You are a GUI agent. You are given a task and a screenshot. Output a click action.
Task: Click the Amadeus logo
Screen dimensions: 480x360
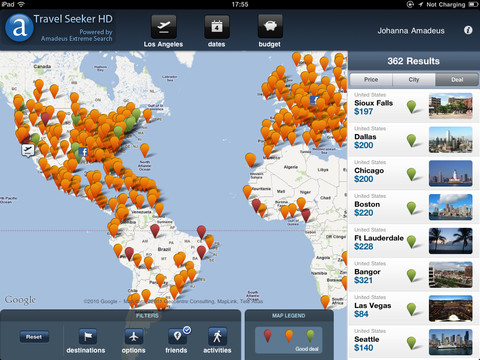[x=19, y=28]
